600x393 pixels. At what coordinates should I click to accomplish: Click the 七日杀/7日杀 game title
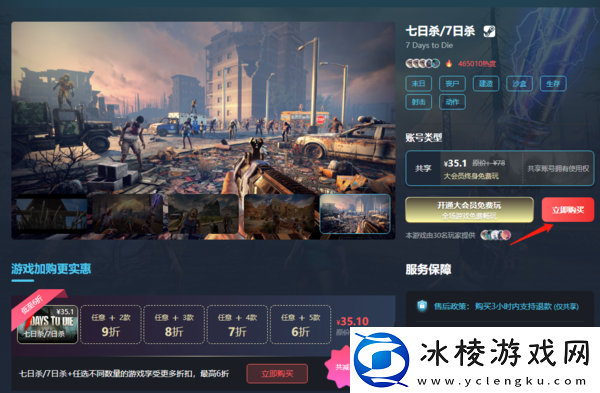point(440,31)
